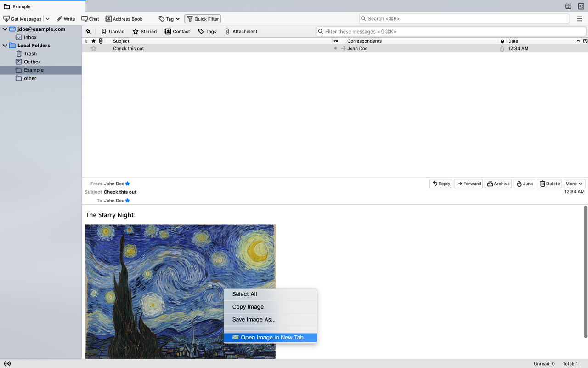
Task: Click 'Unread: 0' in the status bar
Action: coord(544,363)
